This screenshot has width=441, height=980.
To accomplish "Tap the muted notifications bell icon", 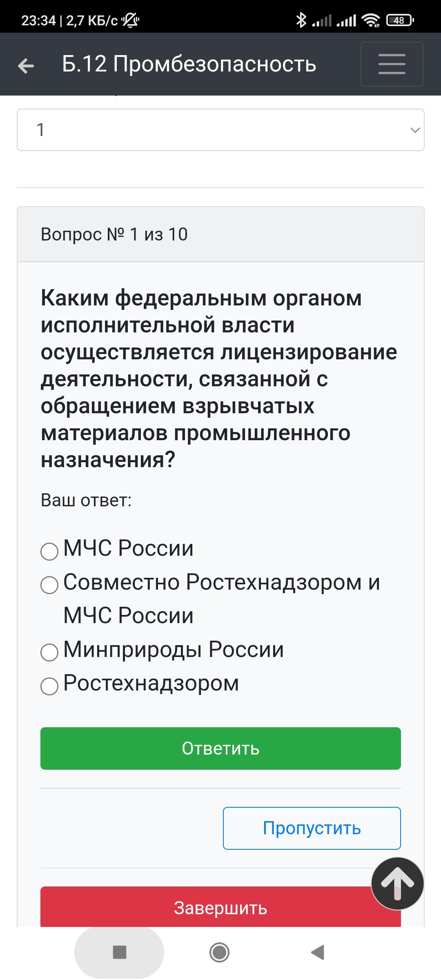I will (x=130, y=20).
